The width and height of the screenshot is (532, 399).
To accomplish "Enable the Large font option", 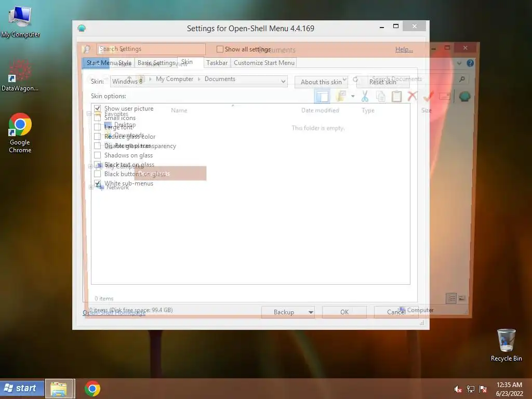I will (x=97, y=127).
